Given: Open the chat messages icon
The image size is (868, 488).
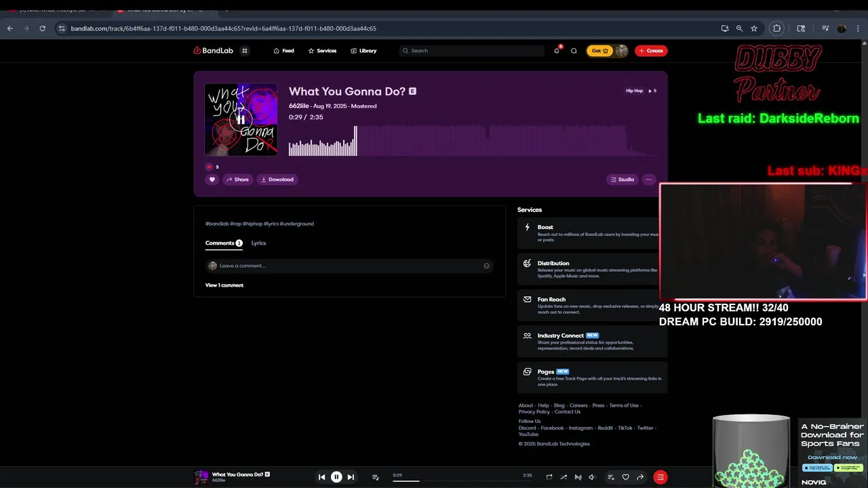Looking at the screenshot, I should 574,51.
